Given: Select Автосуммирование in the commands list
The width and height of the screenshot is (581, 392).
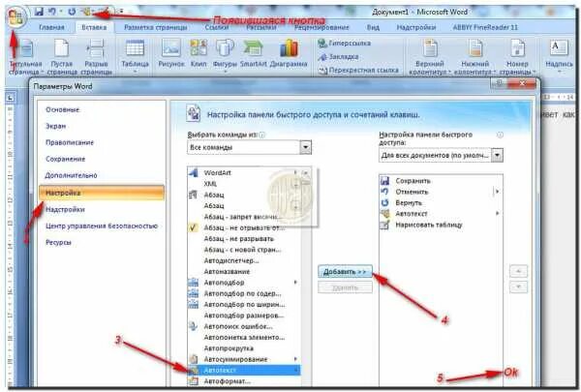Looking at the screenshot, I should [245, 359].
